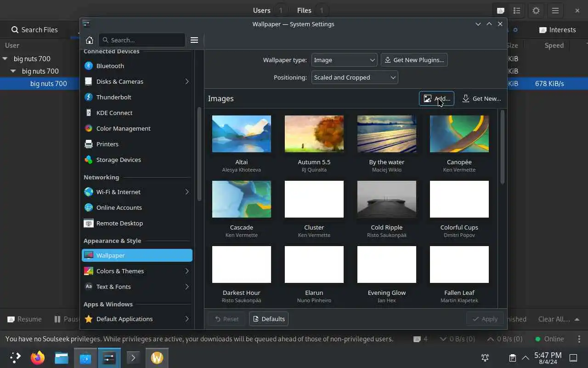Focus the System Settings search field

coord(142,40)
